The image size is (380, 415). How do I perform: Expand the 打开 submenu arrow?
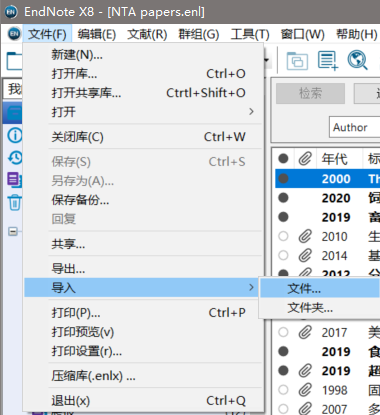coord(251,112)
